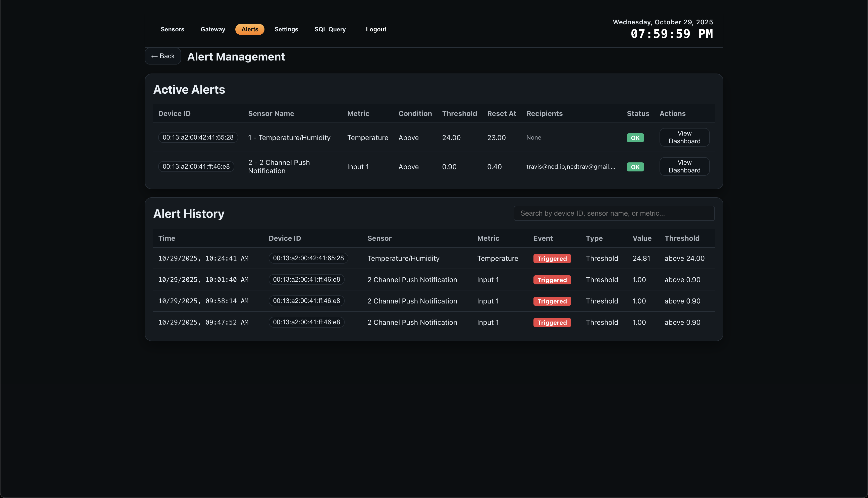Click the Time column header in Alert History
Image resolution: width=868 pixels, height=498 pixels.
click(x=167, y=238)
